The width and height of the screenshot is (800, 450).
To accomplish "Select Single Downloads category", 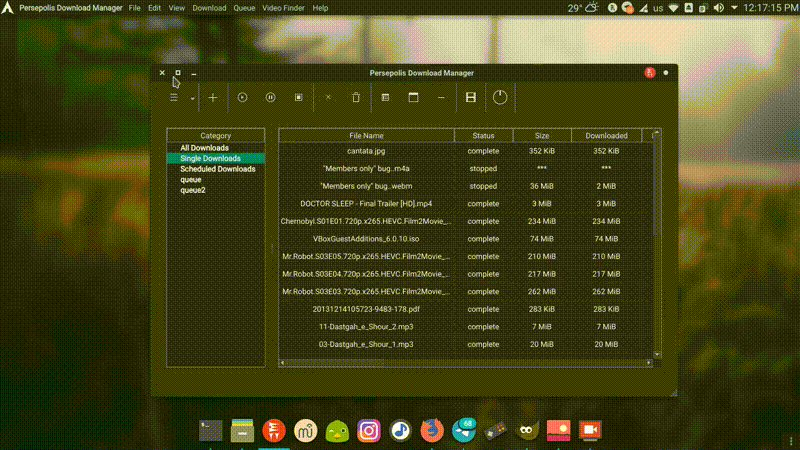I will [216, 159].
